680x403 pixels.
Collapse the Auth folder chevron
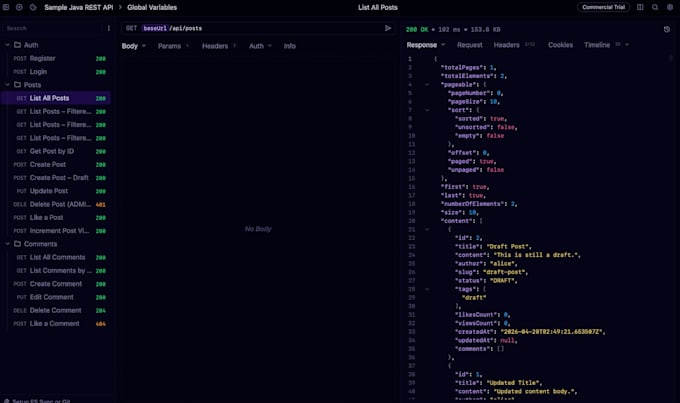7,45
